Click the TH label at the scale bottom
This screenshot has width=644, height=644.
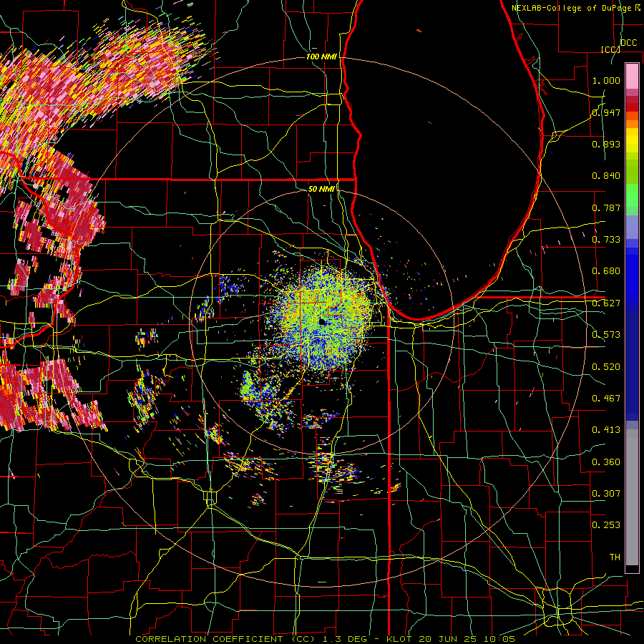coord(615,557)
